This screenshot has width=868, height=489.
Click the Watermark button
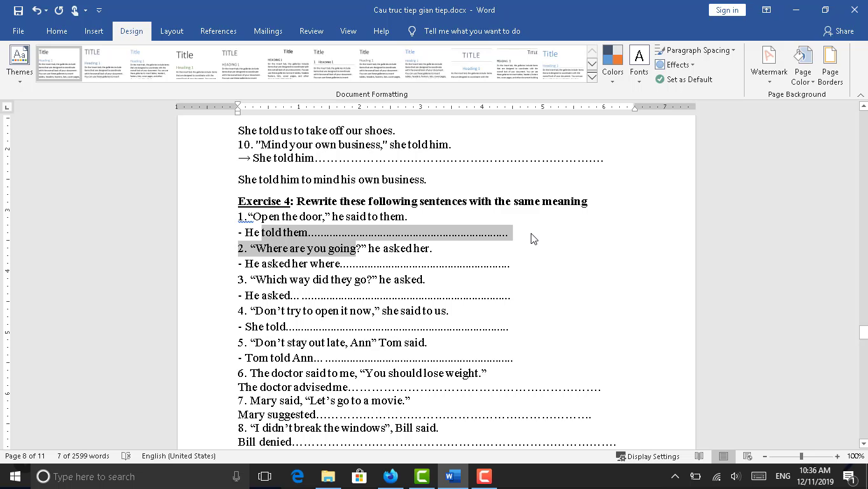pyautogui.click(x=769, y=65)
